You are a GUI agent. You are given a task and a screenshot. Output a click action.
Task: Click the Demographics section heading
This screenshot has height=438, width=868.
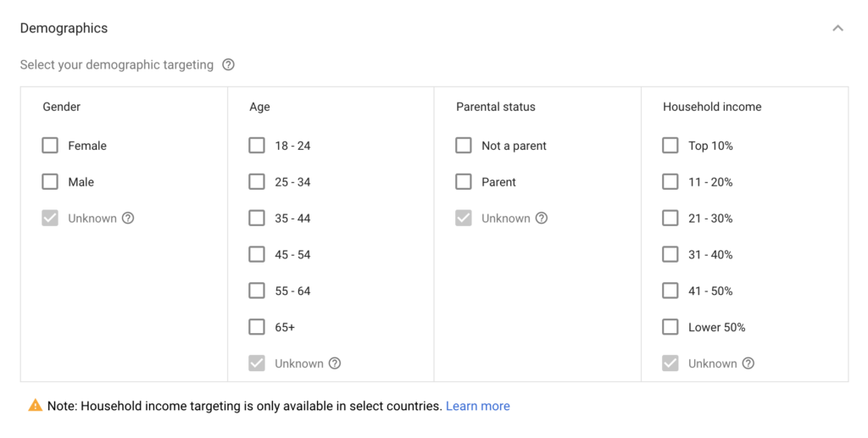tap(64, 28)
